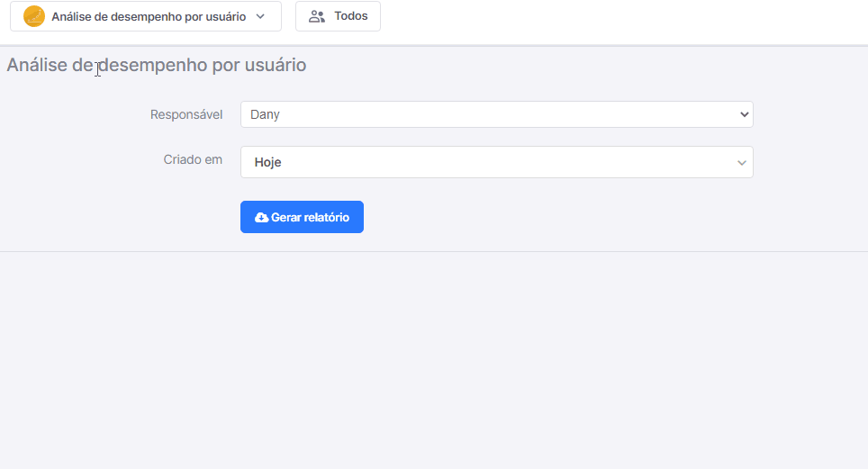Click the people icon beside Todos

pyautogui.click(x=317, y=16)
